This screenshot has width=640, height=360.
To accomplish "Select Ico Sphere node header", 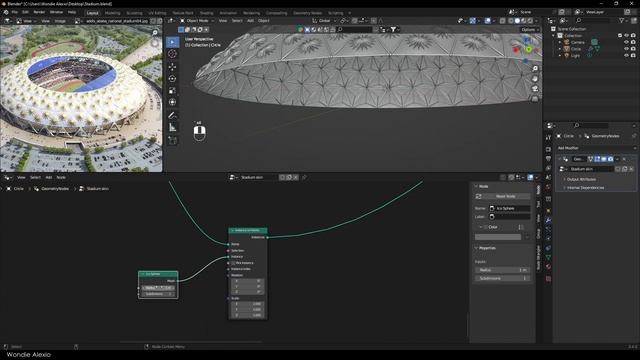I will click(158, 274).
